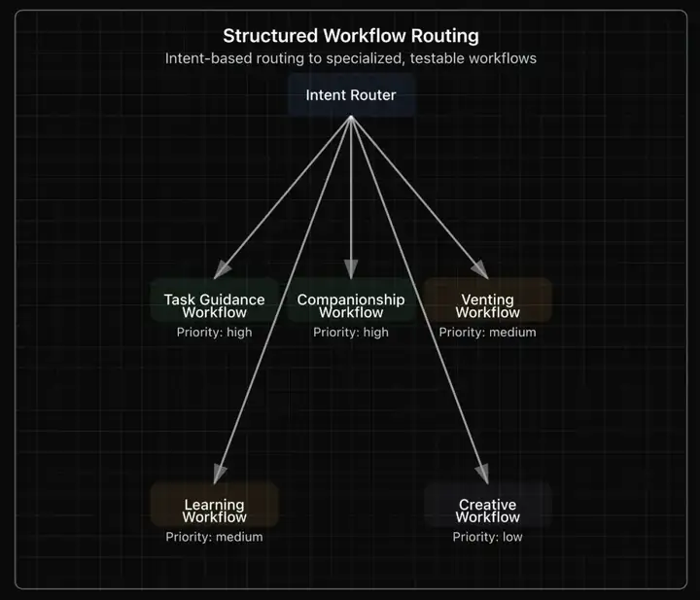Viewport: 700px width, 600px height.
Task: Select the Companionship Workflow node
Action: pyautogui.click(x=350, y=305)
